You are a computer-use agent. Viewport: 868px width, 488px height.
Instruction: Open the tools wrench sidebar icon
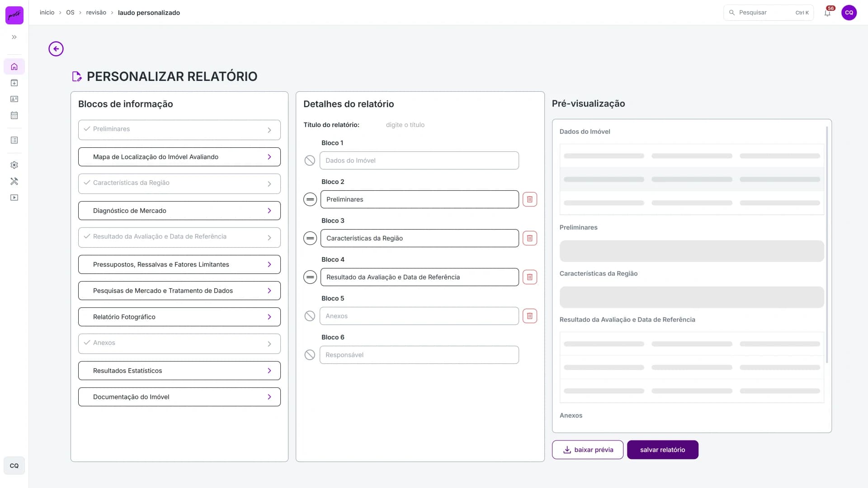click(14, 181)
